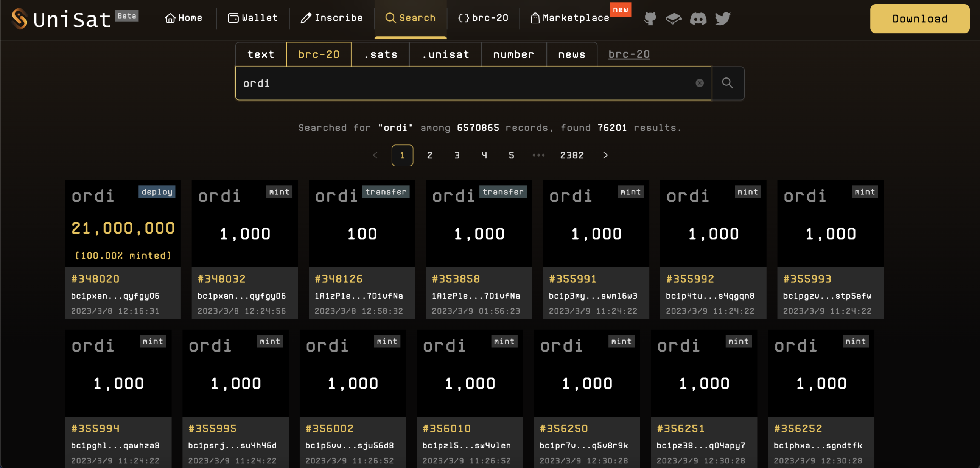Open inscription #355991 mint card
The width and height of the screenshot is (980, 468).
pos(596,249)
